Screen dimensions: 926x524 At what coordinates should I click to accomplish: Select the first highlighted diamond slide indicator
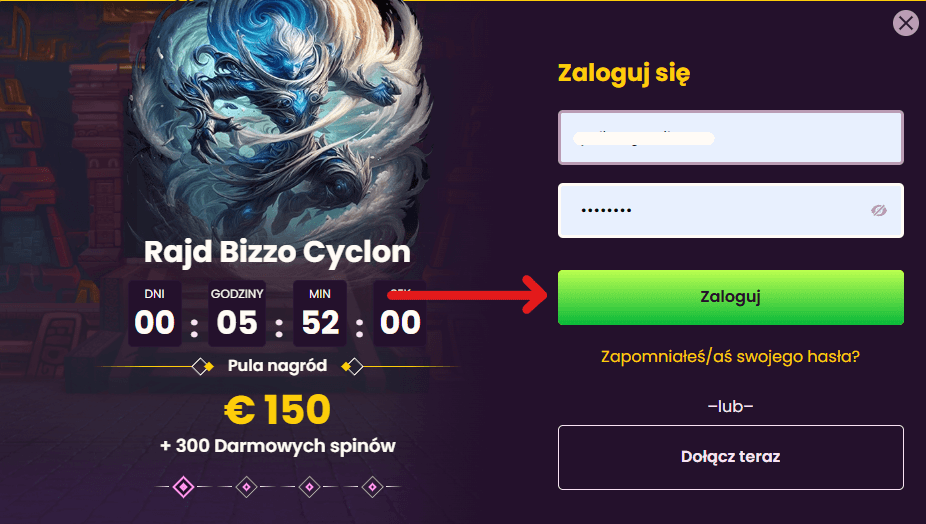pyautogui.click(x=184, y=487)
